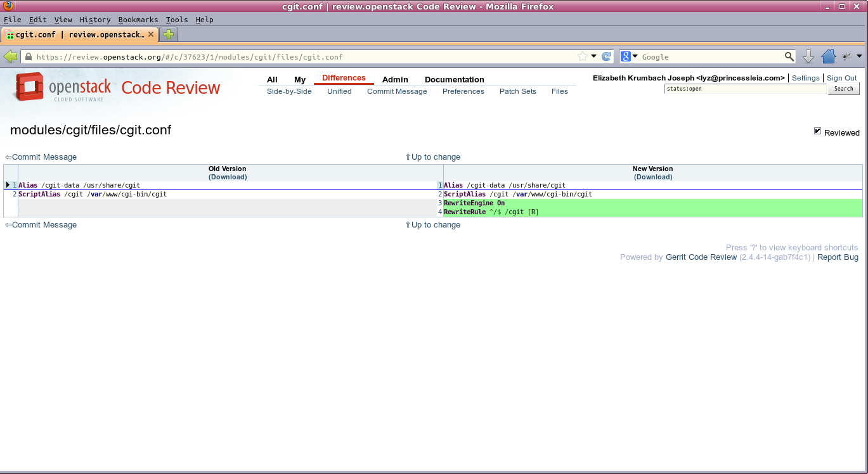Go to the Firefox home page icon
This screenshot has width=868, height=474.
pos(828,56)
